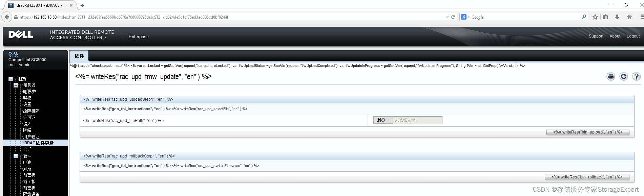Open the downloads arrow icon
Screen dimensions: 644x196
pyautogui.click(x=617, y=17)
